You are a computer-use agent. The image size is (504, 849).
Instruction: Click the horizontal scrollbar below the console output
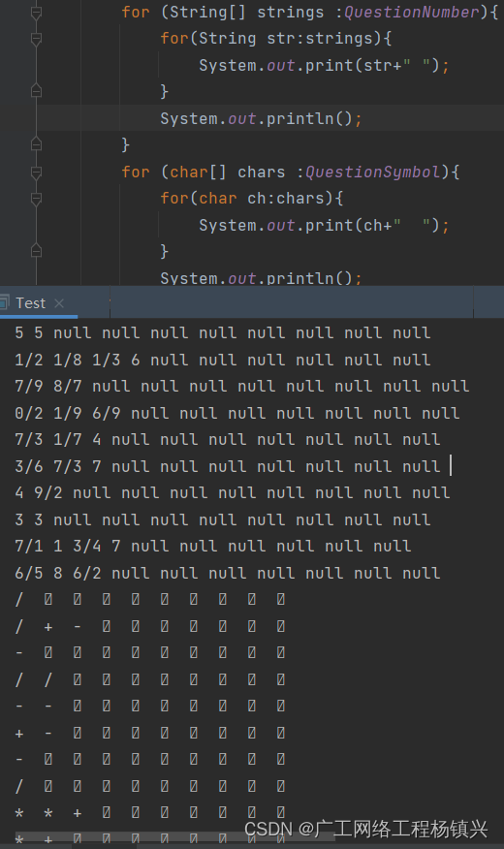coord(174,836)
